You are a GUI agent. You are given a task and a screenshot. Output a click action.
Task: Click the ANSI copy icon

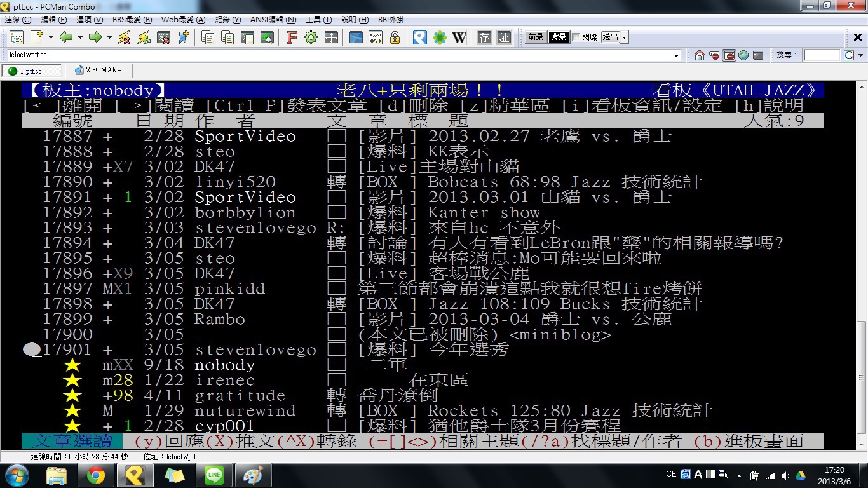(x=247, y=37)
